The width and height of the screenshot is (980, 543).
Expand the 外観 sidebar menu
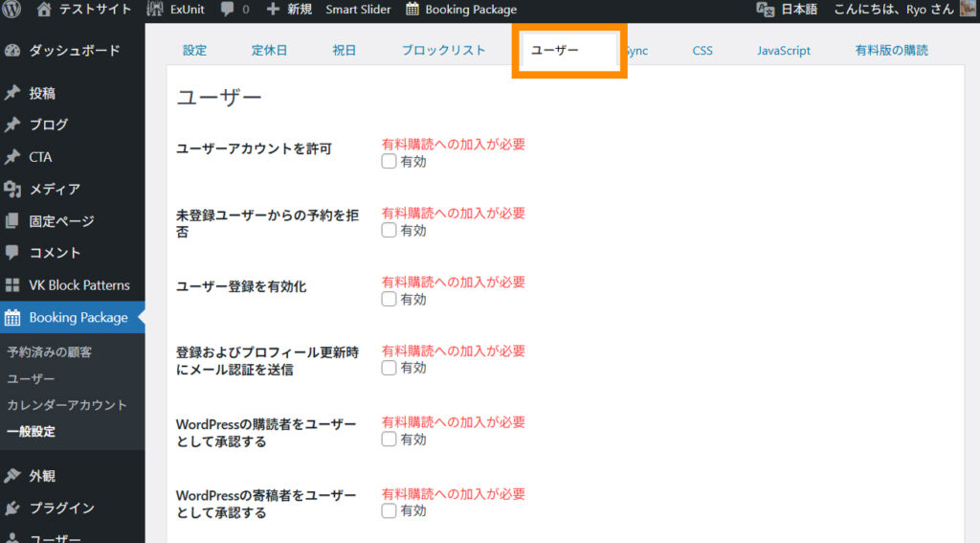(x=42, y=476)
